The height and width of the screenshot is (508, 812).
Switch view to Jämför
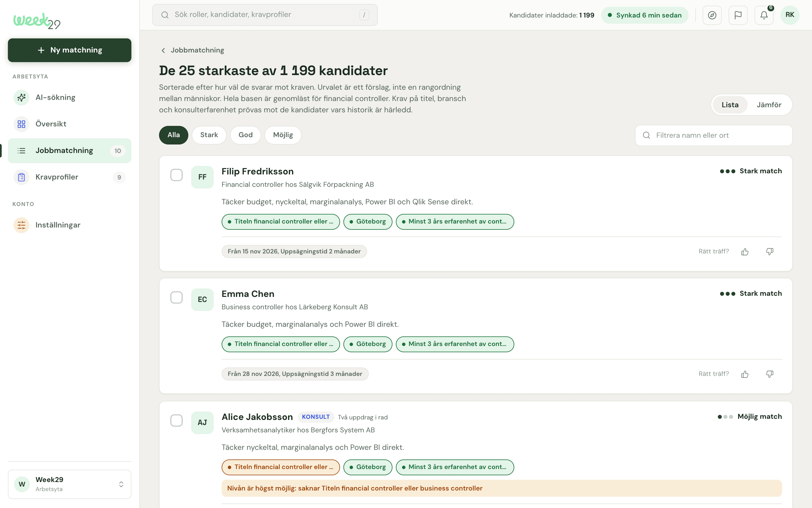pyautogui.click(x=769, y=105)
